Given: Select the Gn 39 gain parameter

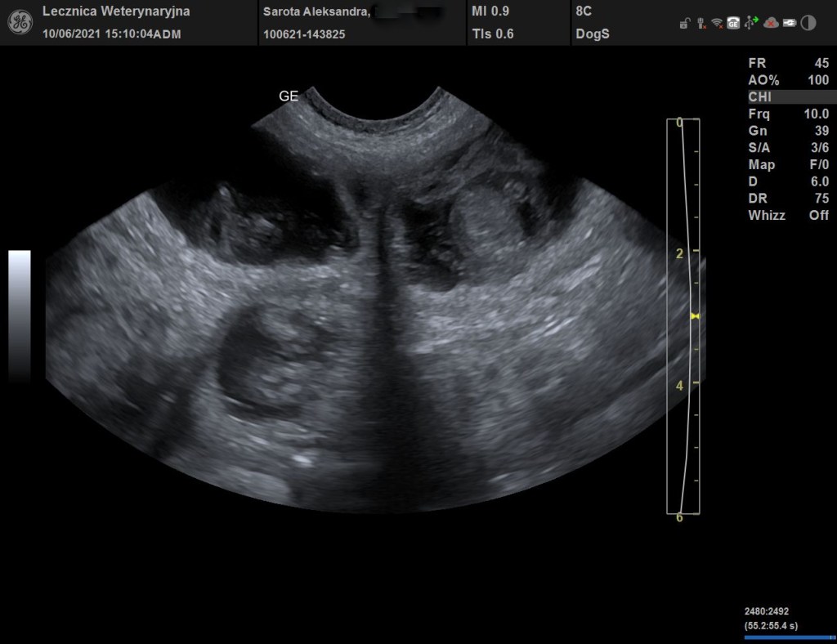Looking at the screenshot, I should point(788,131).
